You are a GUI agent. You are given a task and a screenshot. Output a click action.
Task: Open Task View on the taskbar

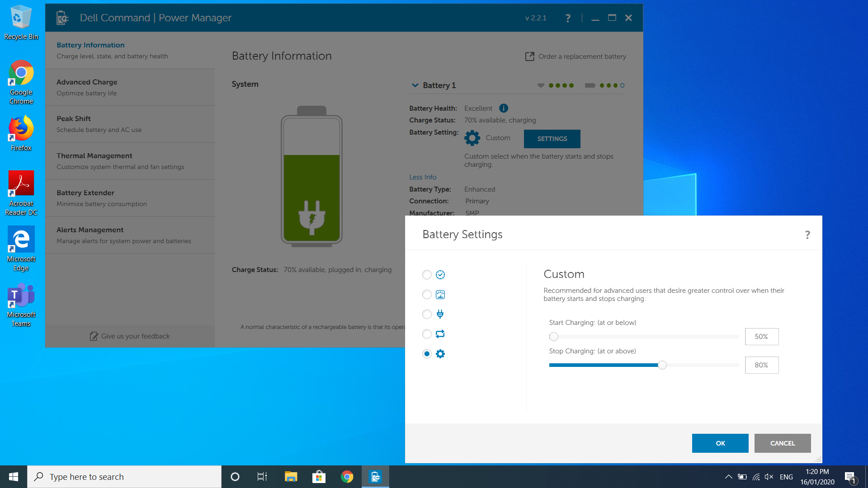pos(262,477)
